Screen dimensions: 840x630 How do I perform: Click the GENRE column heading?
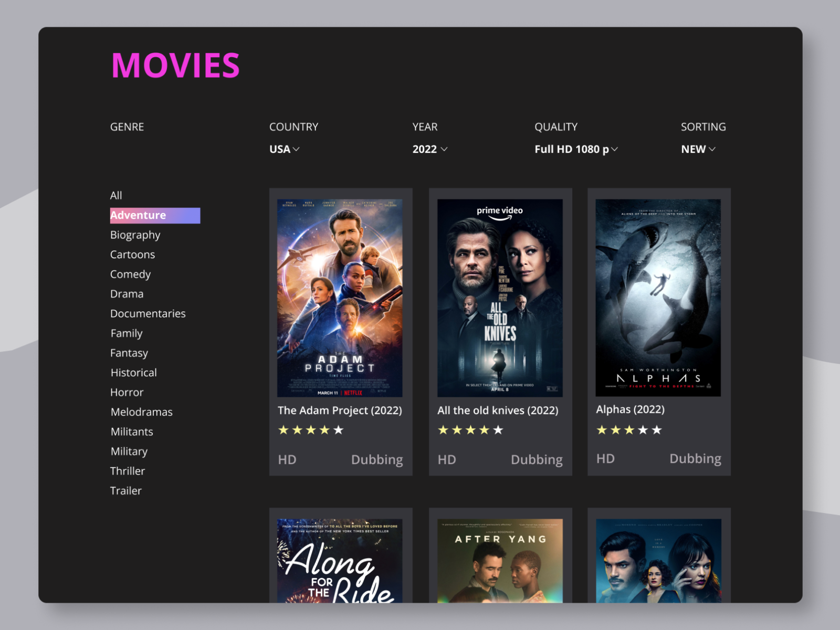point(127,127)
